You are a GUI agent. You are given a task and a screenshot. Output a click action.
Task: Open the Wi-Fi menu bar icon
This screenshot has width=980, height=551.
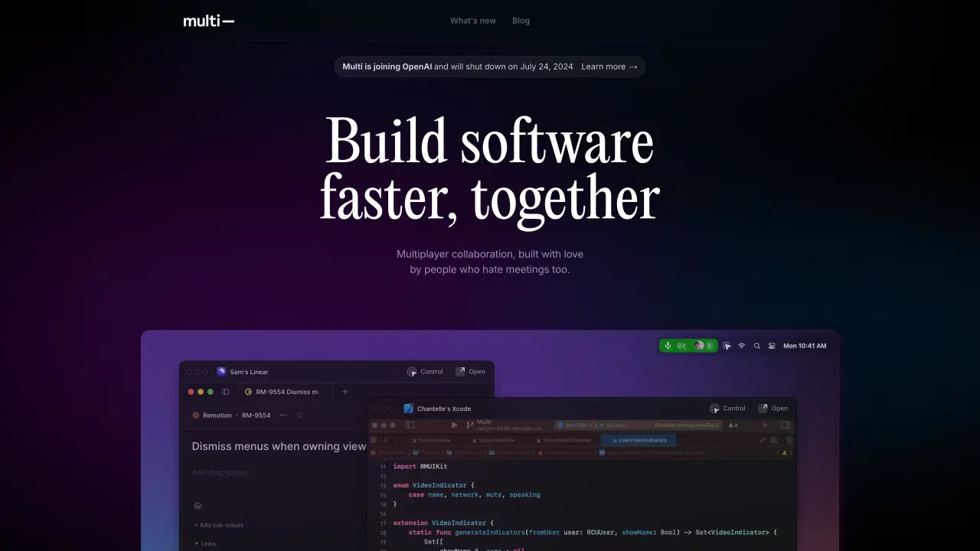coord(741,346)
